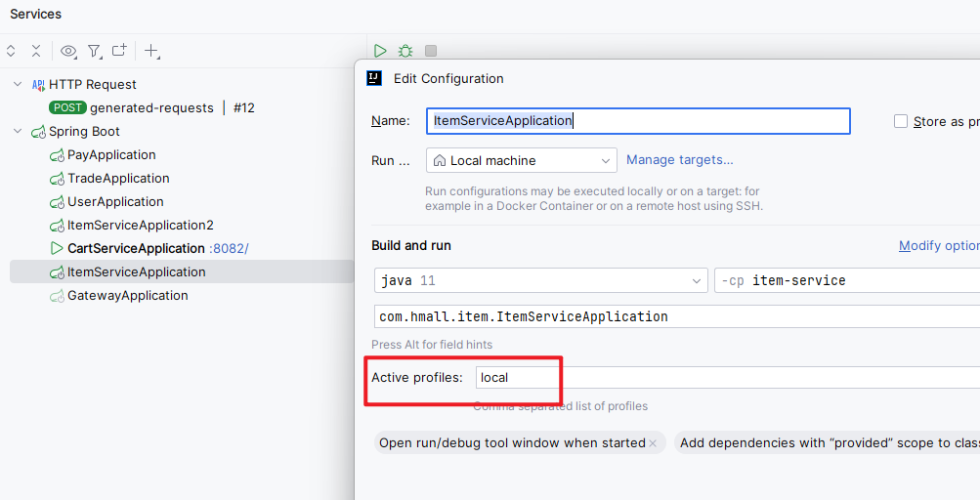This screenshot has width=980, height=500.
Task: Run the selected service with green play icon
Action: pyautogui.click(x=380, y=51)
